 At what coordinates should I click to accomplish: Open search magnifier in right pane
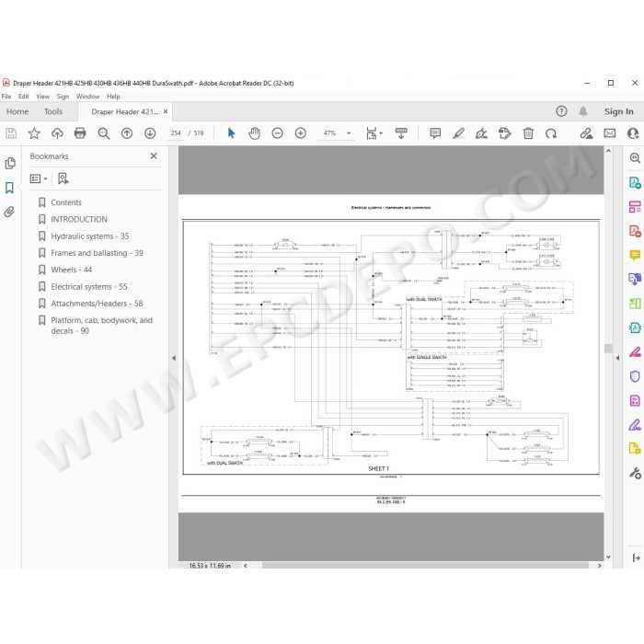pyautogui.click(x=635, y=157)
